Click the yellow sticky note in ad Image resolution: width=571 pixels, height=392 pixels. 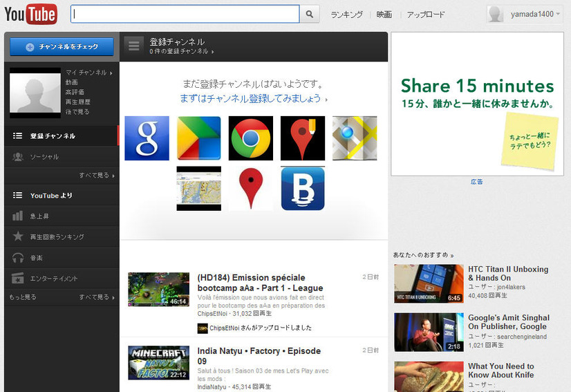click(530, 140)
